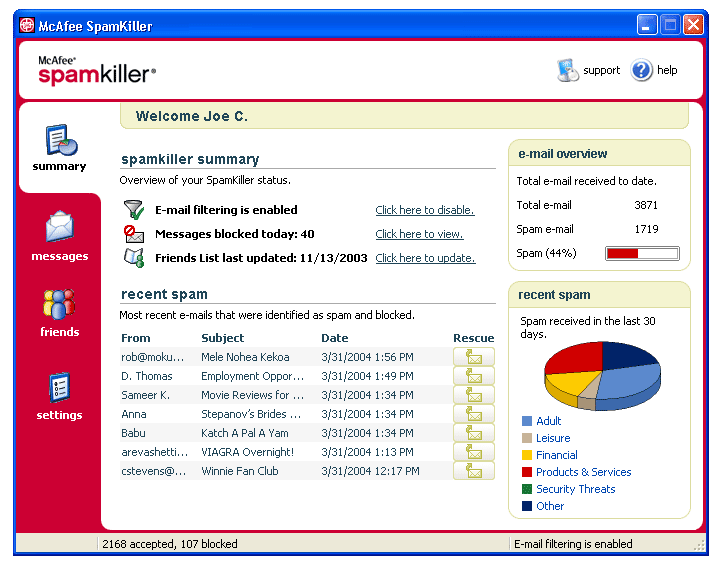Click the McAfee icon in title bar
721x569 pixels.
(x=27, y=25)
